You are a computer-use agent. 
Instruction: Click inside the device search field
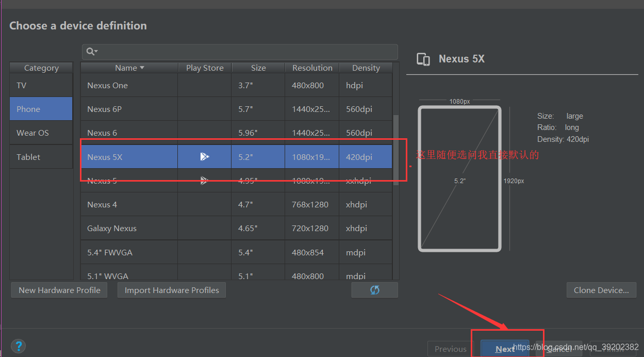[x=240, y=52]
